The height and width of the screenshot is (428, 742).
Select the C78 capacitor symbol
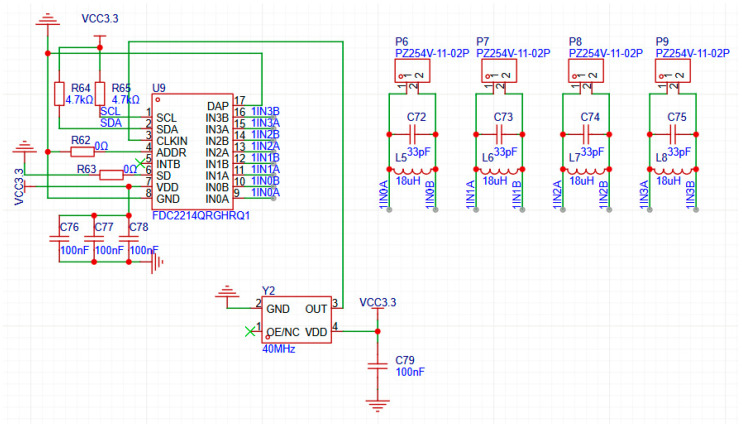point(129,238)
